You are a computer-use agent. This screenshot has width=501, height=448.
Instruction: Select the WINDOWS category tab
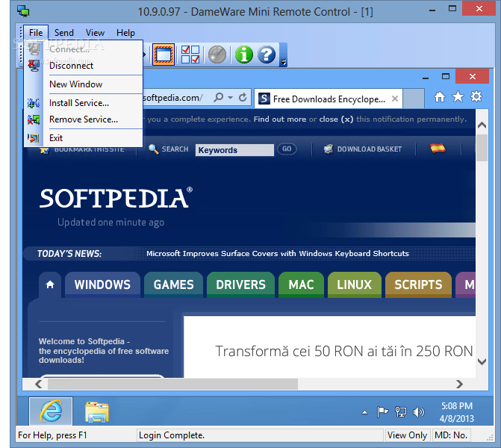coord(102,284)
